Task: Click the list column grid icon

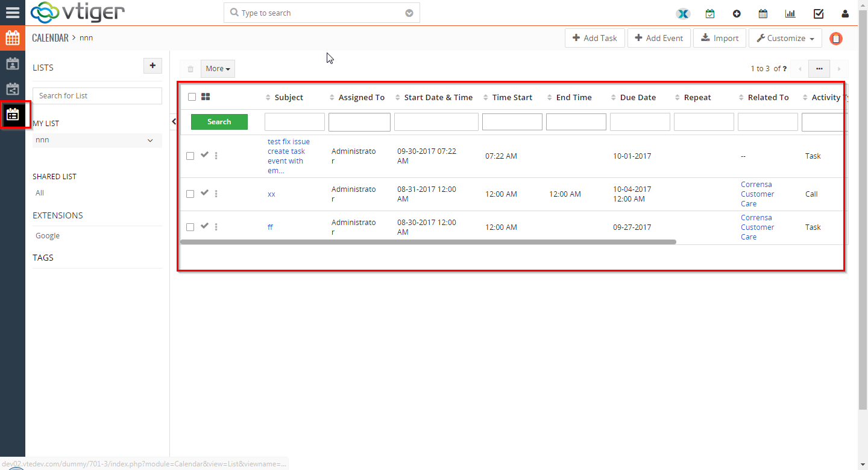Action: (206, 97)
